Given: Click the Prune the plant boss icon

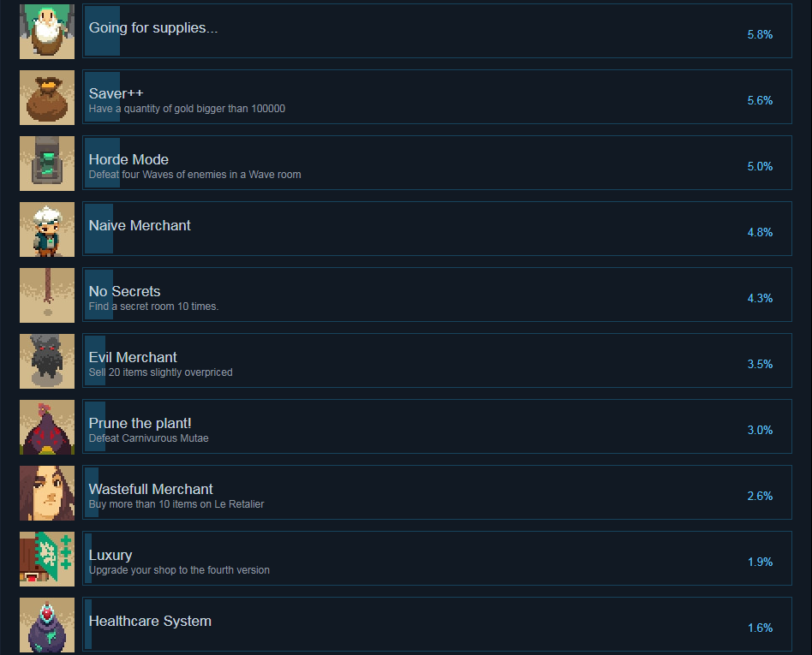Looking at the screenshot, I should pos(47,427).
